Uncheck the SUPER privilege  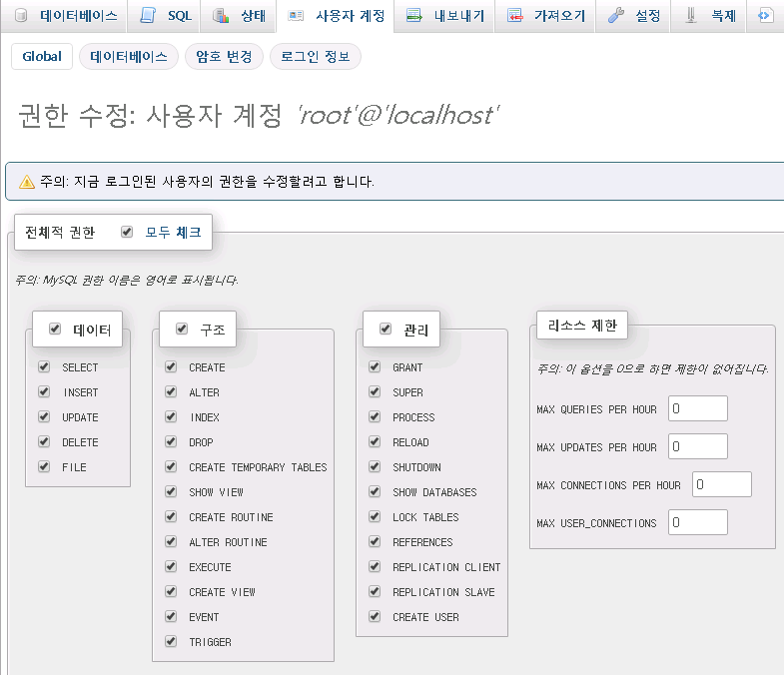[375, 391]
